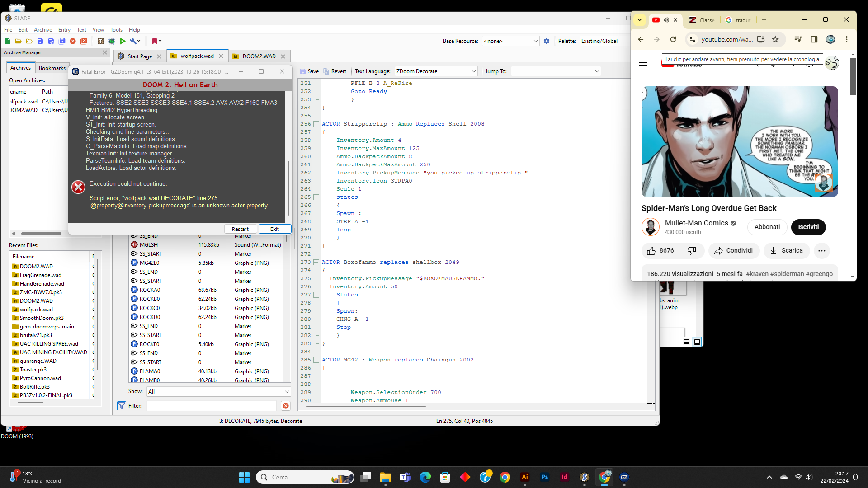Viewport: 868px width, 488px height.
Task: Click the Scarica download button
Action: pyautogui.click(x=787, y=251)
